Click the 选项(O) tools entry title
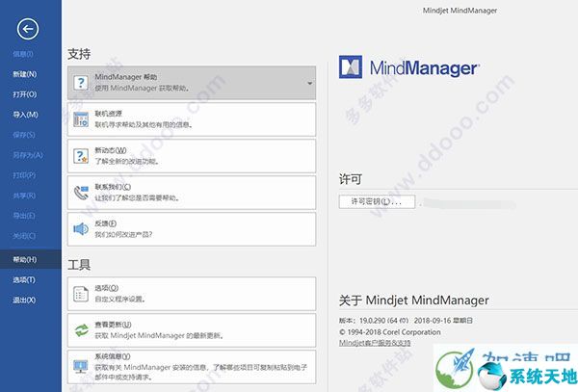578x392 pixels. click(107, 288)
